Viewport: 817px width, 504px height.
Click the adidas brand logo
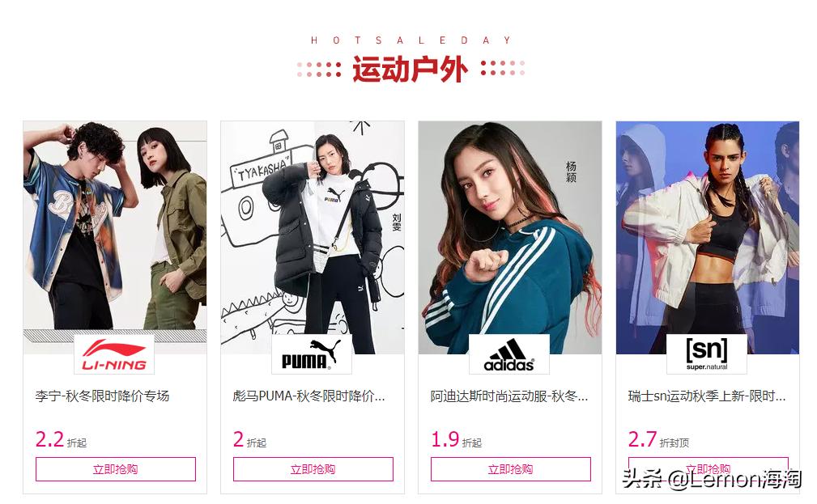tap(509, 354)
